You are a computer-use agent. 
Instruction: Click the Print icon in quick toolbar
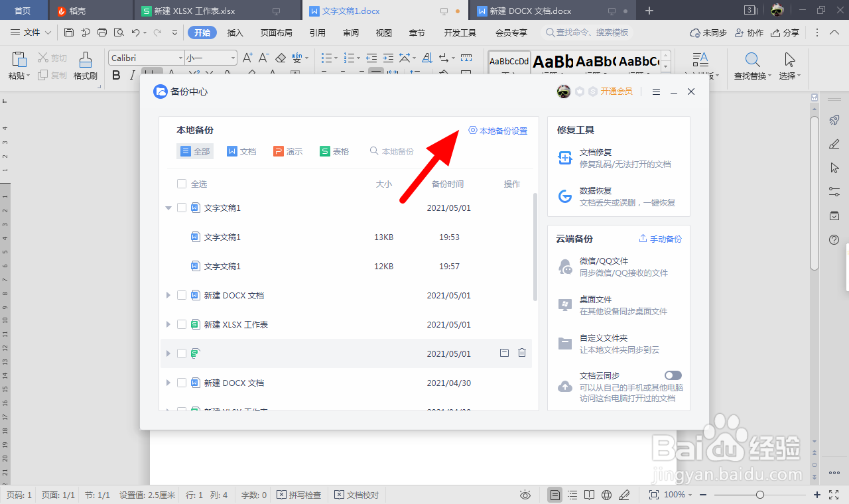click(102, 32)
